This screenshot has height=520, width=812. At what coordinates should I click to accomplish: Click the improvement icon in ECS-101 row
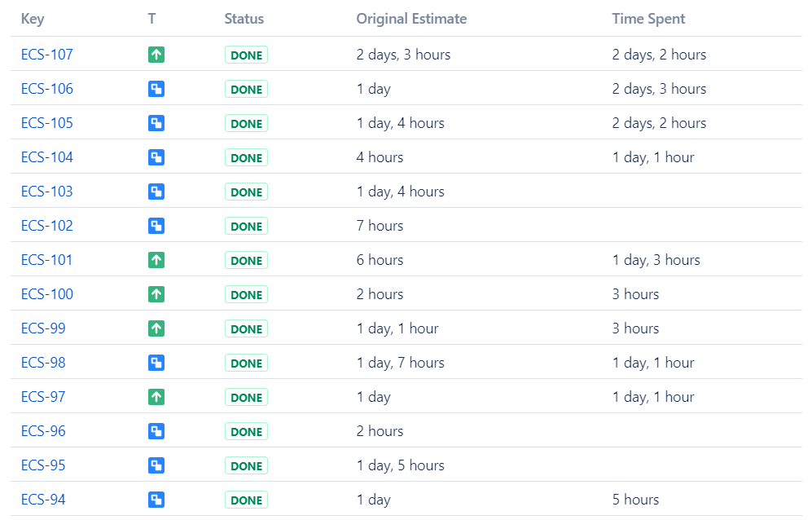pos(156,261)
